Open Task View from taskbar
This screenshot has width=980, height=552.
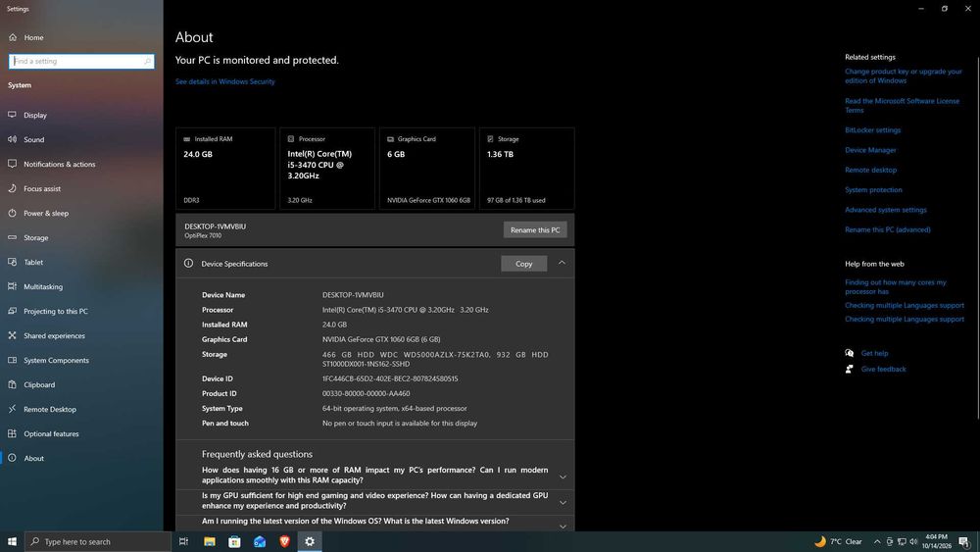pyautogui.click(x=184, y=541)
